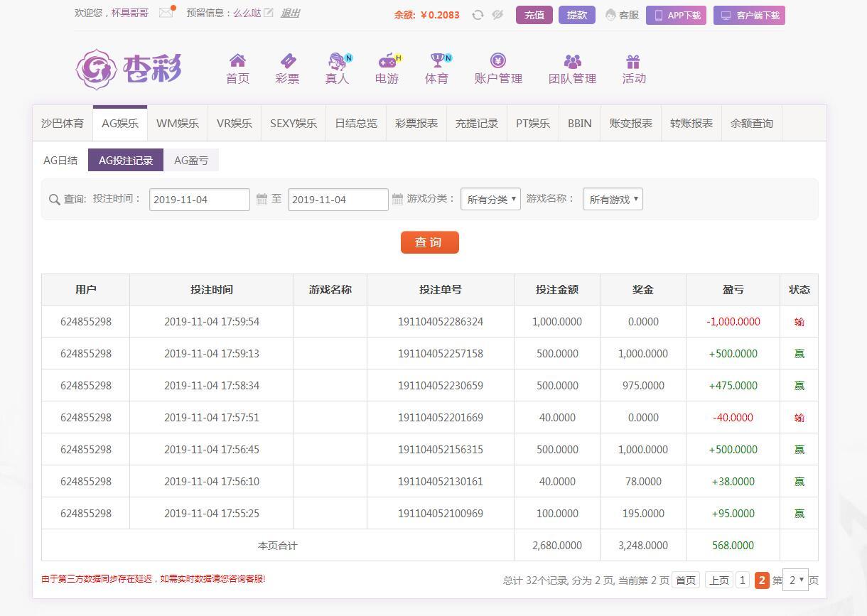Click time 2019-11-04 17:58:34
867x616 pixels.
coord(212,386)
